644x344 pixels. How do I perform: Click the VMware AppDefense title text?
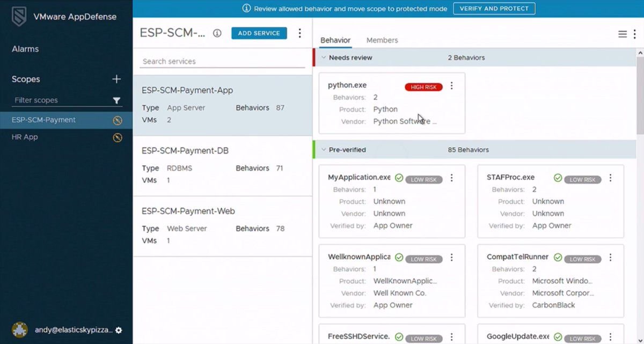pos(75,17)
